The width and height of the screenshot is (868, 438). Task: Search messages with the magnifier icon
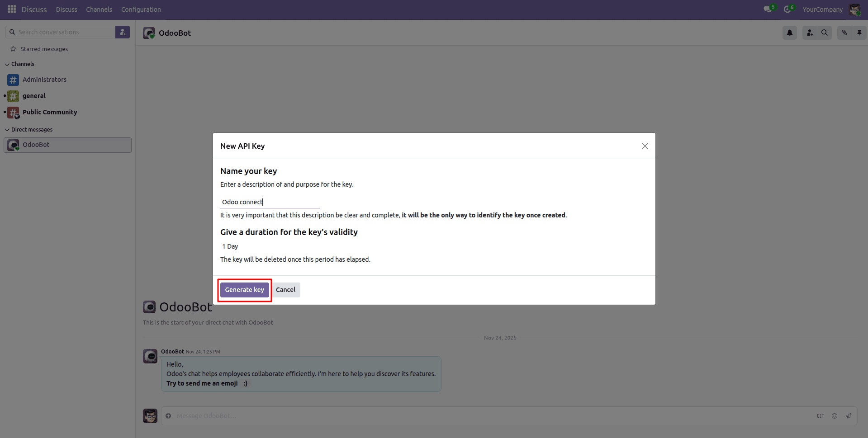(x=825, y=33)
